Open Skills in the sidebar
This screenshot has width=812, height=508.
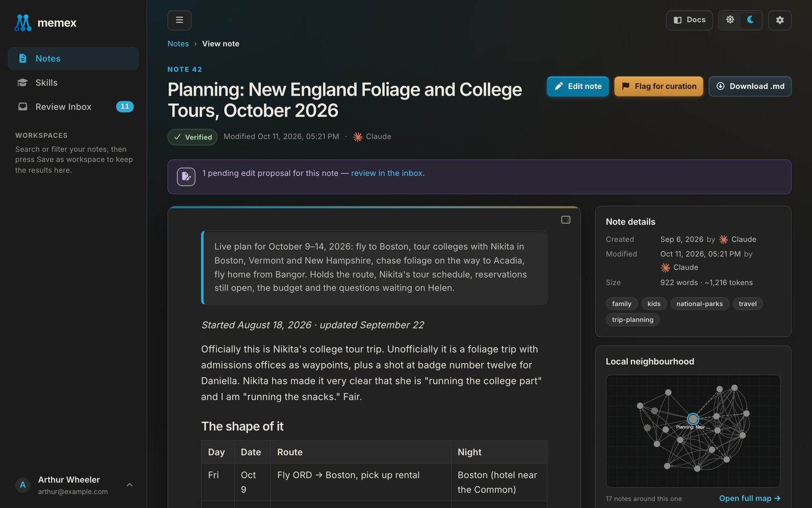point(73,82)
